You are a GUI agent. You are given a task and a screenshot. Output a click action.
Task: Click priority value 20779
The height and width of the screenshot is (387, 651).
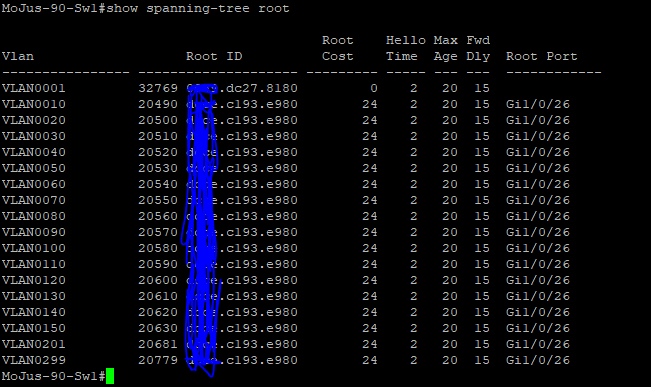[x=158, y=360]
